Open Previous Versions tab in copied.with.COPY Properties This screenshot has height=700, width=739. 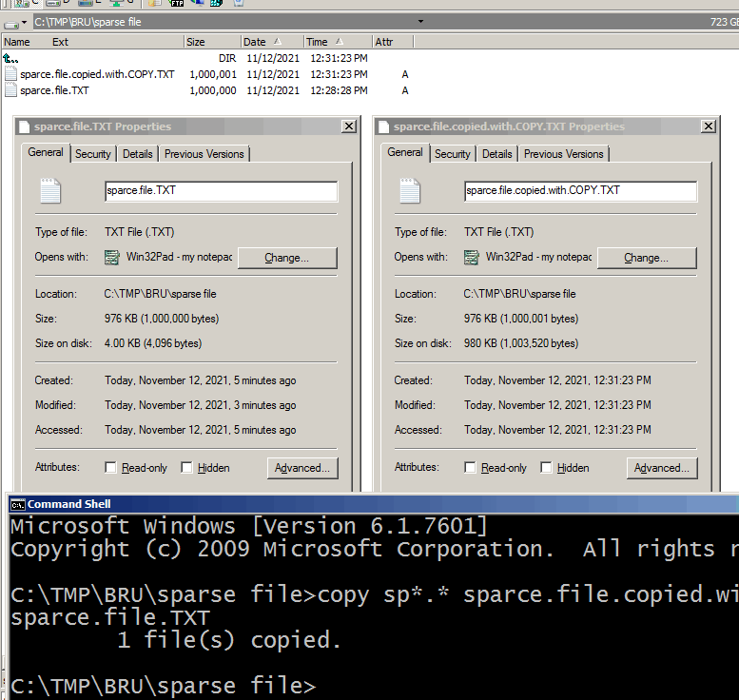pyautogui.click(x=564, y=154)
